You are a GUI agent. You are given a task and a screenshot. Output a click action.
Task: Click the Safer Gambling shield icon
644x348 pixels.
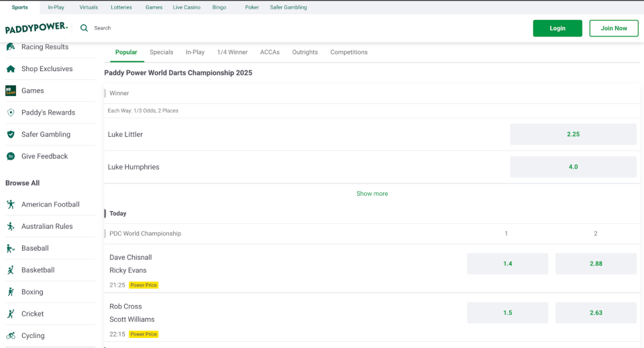(11, 134)
